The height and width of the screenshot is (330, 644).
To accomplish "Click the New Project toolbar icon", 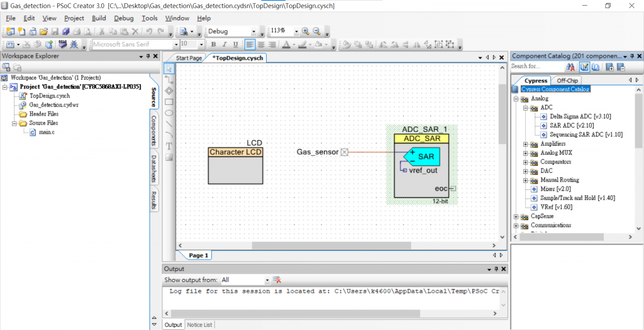I will tap(10, 31).
